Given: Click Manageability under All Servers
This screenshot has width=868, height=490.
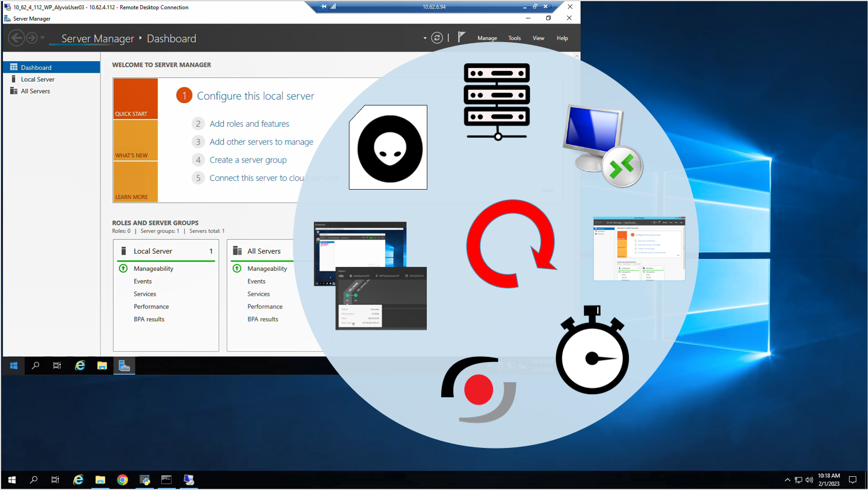Looking at the screenshot, I should [x=267, y=269].
